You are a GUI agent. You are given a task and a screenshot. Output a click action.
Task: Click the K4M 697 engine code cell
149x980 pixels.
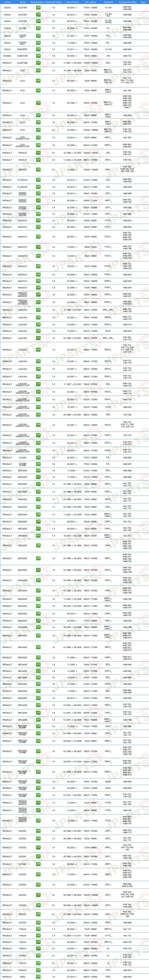(127, 464)
